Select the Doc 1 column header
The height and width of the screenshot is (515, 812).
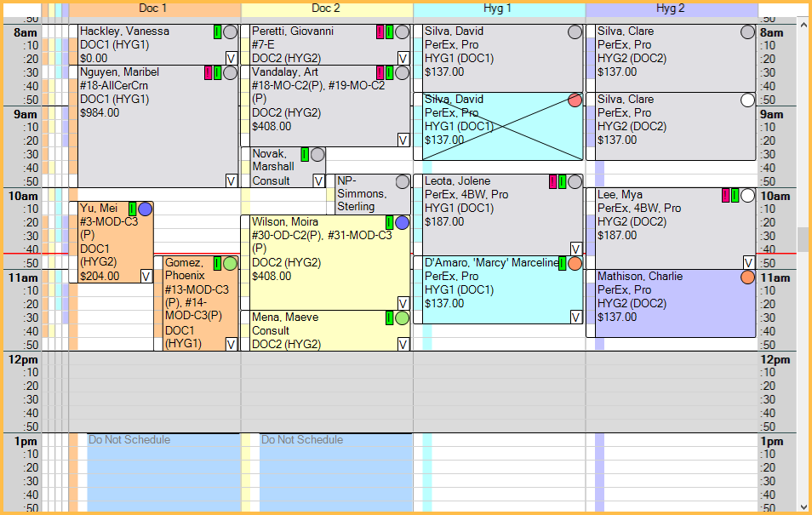click(x=153, y=9)
